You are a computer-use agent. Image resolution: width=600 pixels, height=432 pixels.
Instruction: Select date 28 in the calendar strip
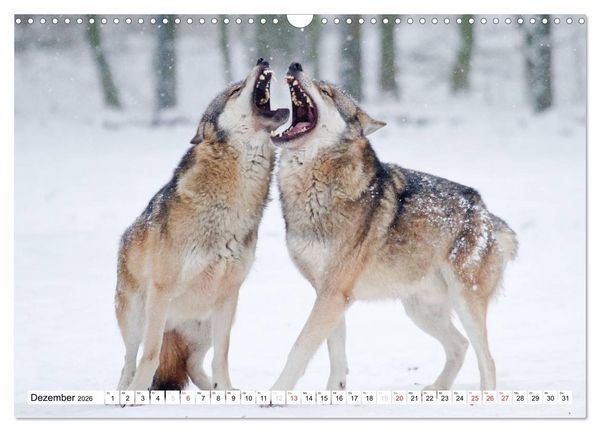pos(520,398)
